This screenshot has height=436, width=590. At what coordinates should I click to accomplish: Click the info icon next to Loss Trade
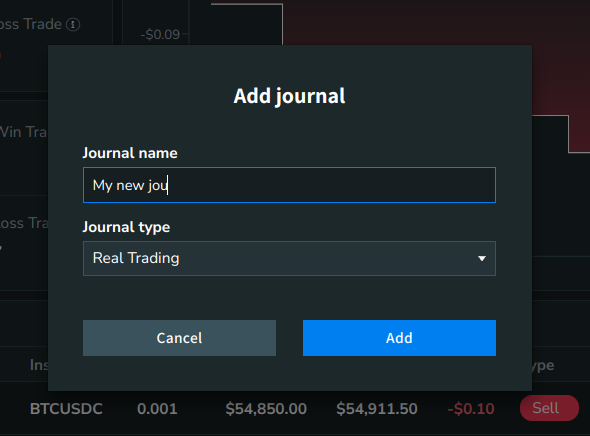point(73,24)
